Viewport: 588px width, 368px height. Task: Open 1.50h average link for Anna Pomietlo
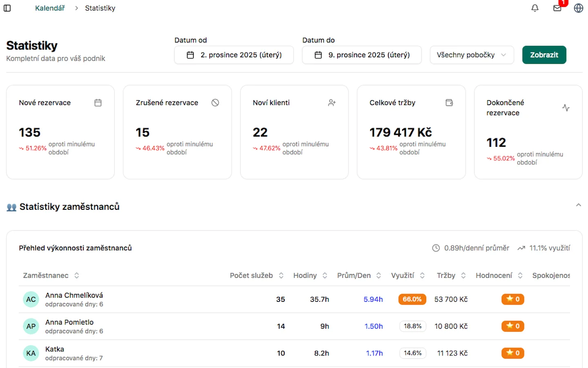pyautogui.click(x=374, y=326)
